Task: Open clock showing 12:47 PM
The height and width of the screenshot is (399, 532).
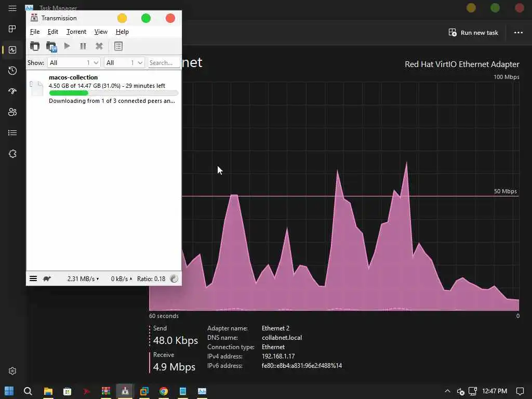Action: point(495,391)
